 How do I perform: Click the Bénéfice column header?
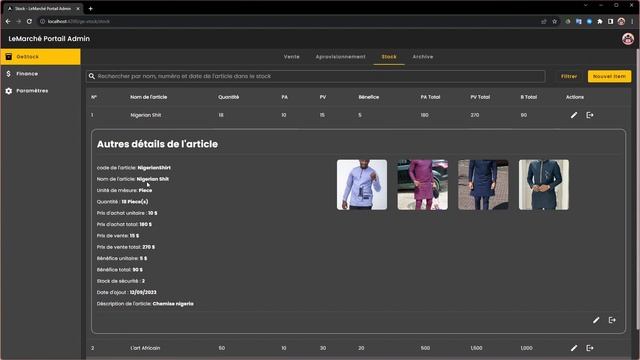point(369,97)
